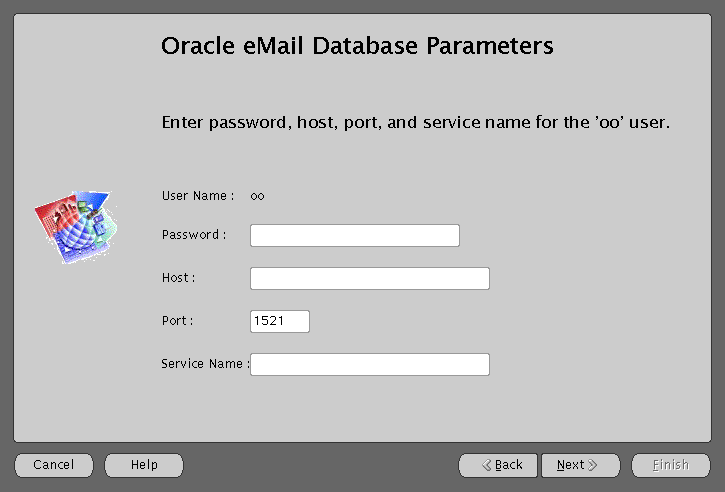This screenshot has width=725, height=492.
Task: Click the 'Password :' label
Action: click(194, 235)
